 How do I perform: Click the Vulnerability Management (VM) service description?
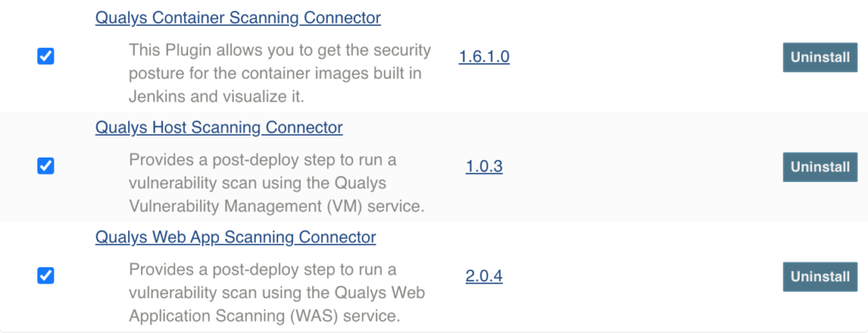tap(277, 183)
